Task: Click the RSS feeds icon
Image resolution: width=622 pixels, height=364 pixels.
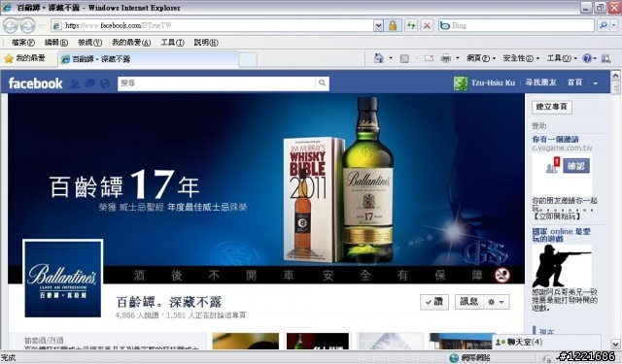Action: (x=404, y=58)
